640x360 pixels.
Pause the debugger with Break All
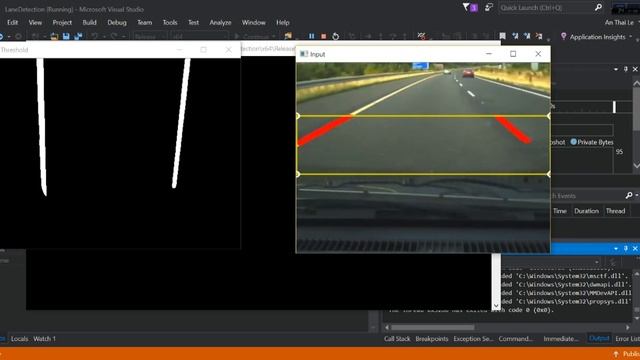(312, 36)
